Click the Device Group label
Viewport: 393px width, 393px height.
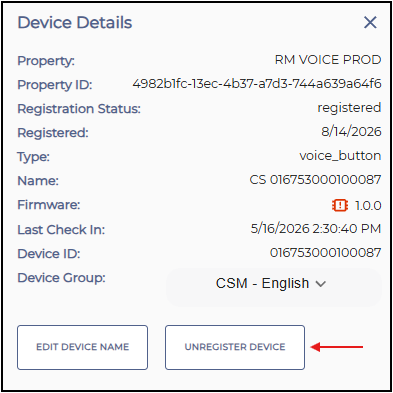click(61, 278)
